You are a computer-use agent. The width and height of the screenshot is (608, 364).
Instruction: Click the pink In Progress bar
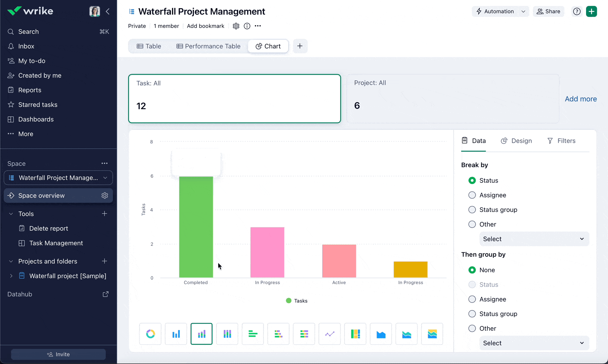pyautogui.click(x=268, y=252)
